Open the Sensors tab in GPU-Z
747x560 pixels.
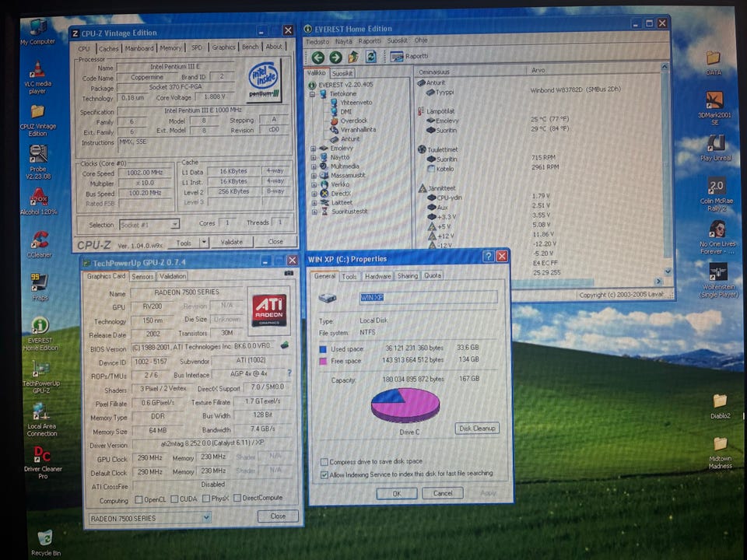point(142,276)
